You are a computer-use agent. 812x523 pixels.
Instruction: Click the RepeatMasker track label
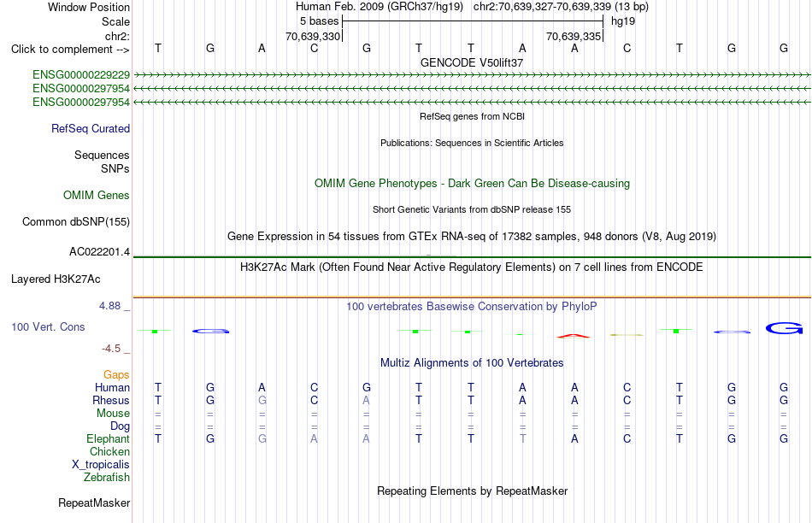tap(94, 502)
